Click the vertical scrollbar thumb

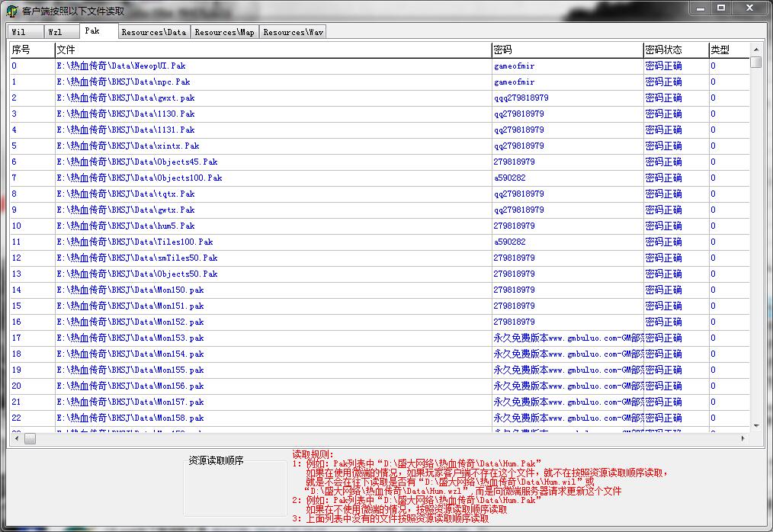755,62
